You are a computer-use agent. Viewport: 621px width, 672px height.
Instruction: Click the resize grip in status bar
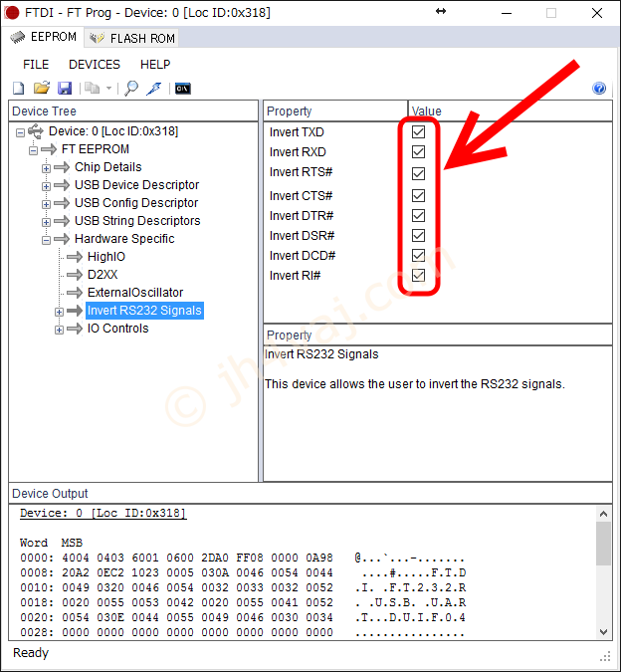pyautogui.click(x=605, y=657)
